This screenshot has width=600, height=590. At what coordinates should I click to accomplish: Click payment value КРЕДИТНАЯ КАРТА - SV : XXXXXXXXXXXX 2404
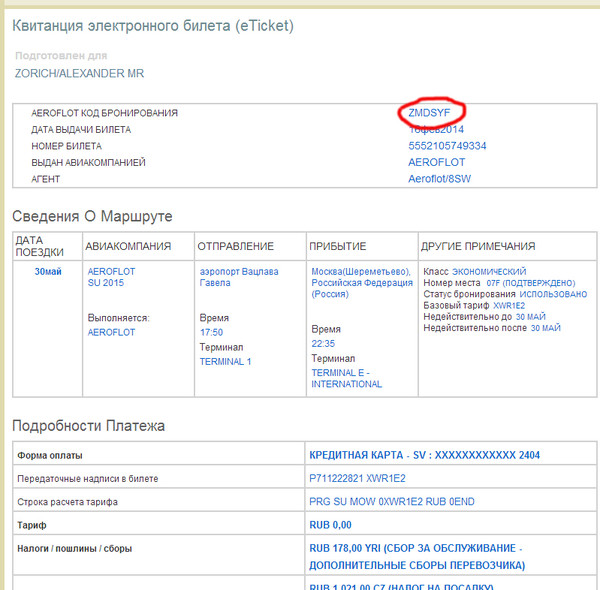point(424,455)
